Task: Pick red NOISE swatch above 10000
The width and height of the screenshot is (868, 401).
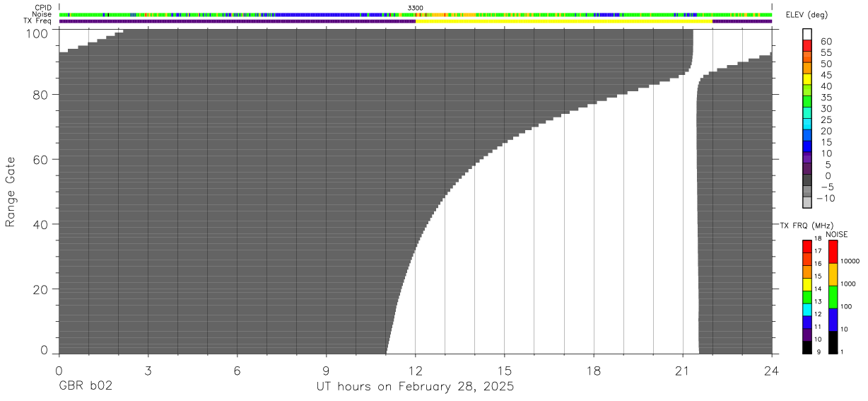Action: [x=833, y=252]
